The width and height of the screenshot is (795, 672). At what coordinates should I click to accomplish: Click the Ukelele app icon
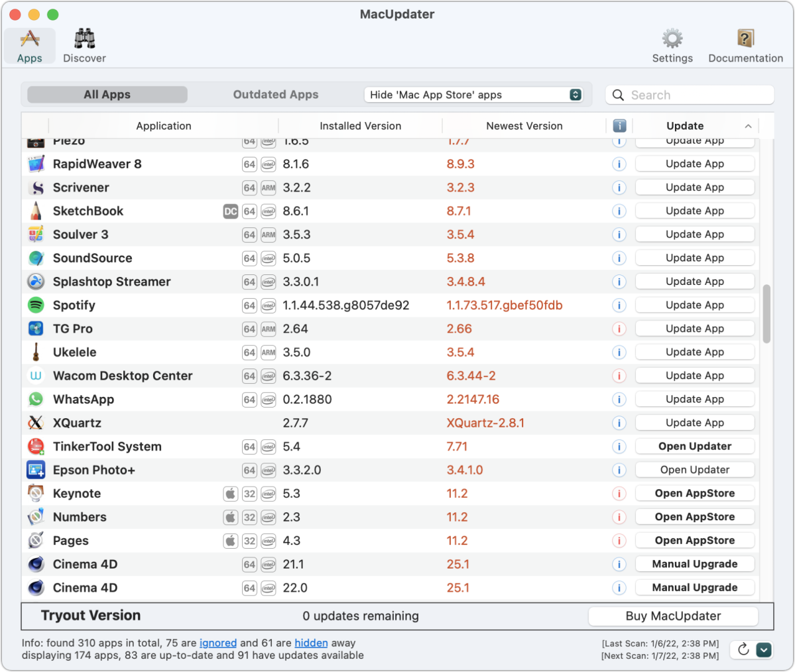36,352
